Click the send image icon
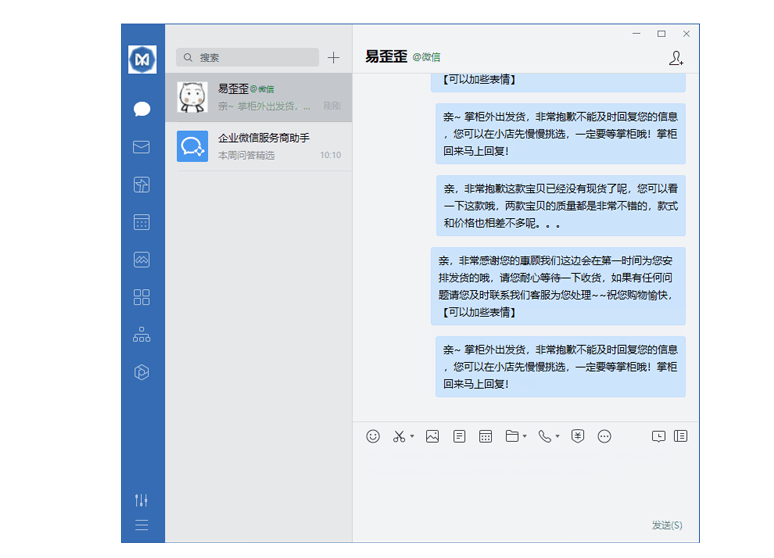 coord(432,437)
